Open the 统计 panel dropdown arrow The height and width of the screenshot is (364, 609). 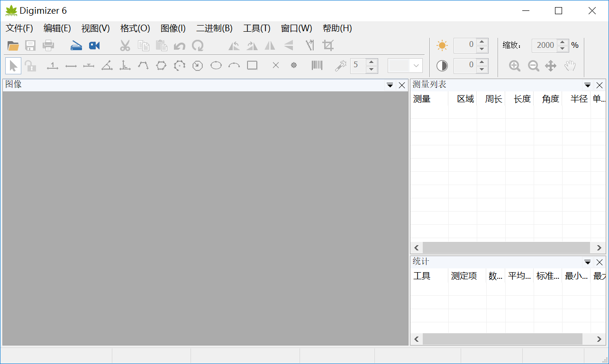click(588, 262)
